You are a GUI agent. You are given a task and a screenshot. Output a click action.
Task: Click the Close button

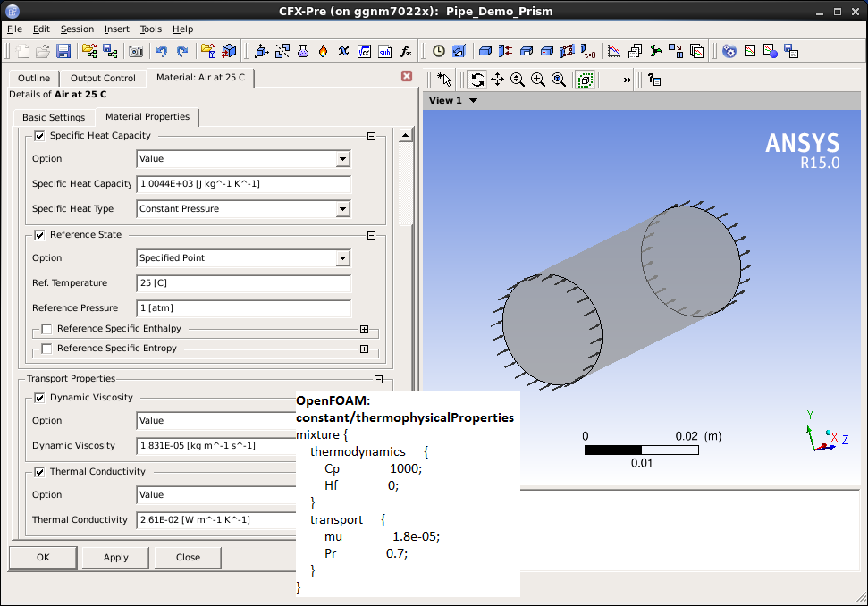(x=189, y=558)
